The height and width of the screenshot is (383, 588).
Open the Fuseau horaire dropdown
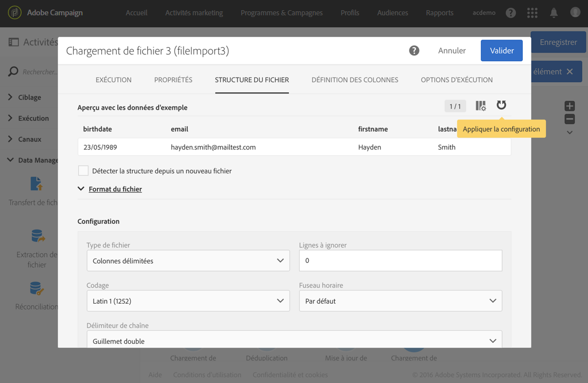(400, 301)
